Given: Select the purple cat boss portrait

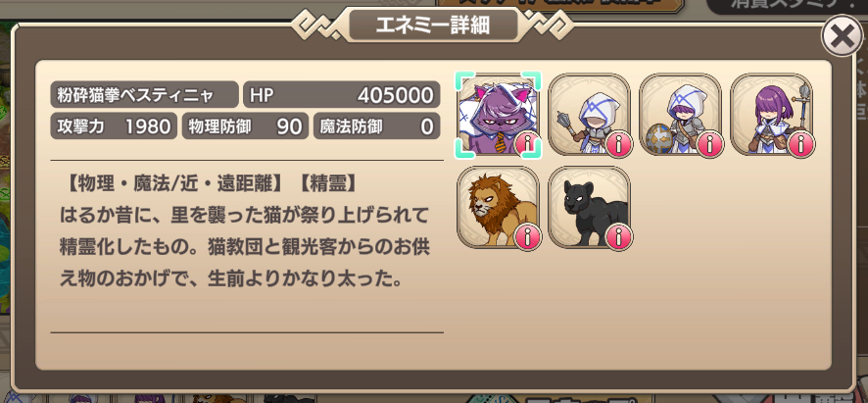Looking at the screenshot, I should click(497, 115).
